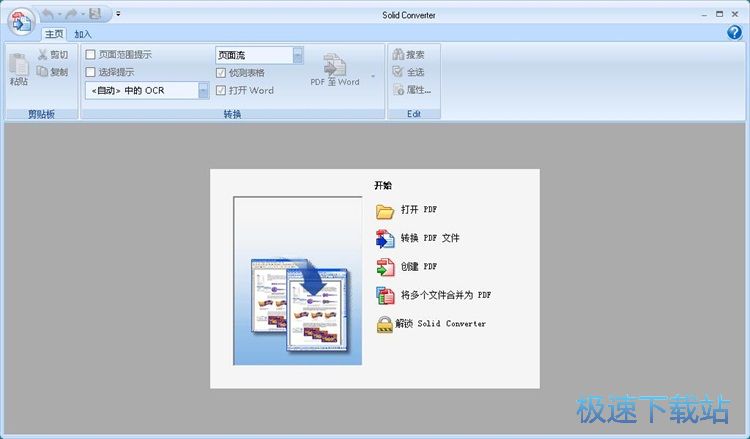The width and height of the screenshot is (750, 439).
Task: Click the 打开 PDF folder icon
Action: click(385, 210)
